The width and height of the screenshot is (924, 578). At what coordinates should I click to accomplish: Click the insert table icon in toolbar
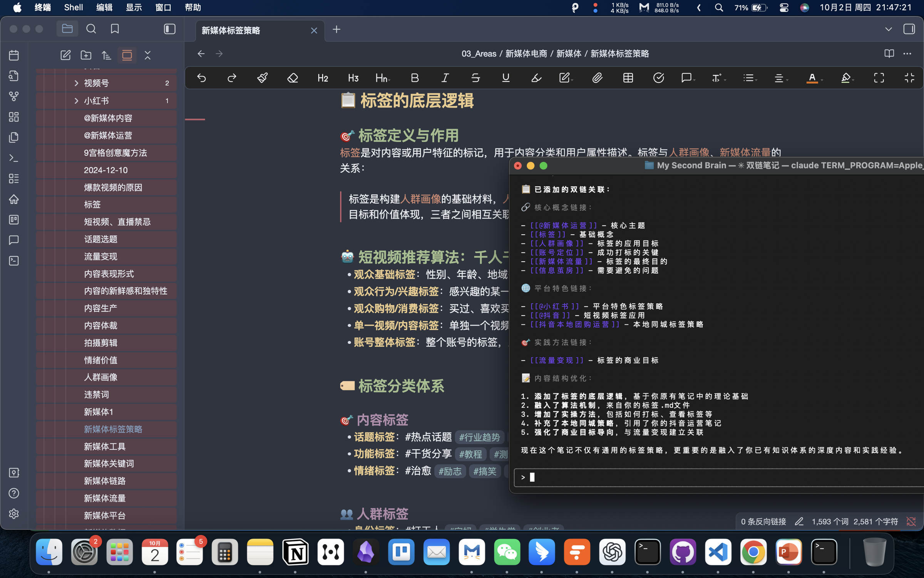(628, 78)
